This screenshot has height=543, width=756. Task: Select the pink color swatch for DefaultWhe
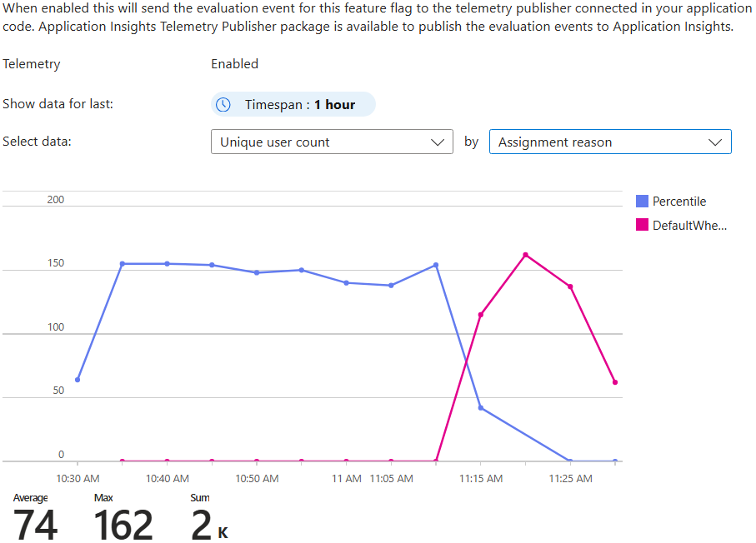tap(640, 225)
